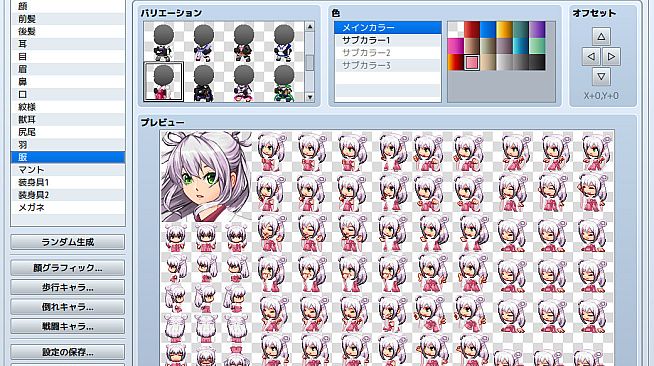Pick the yellow-orange gradient swatch
The height and width of the screenshot is (366, 654).
[x=504, y=30]
